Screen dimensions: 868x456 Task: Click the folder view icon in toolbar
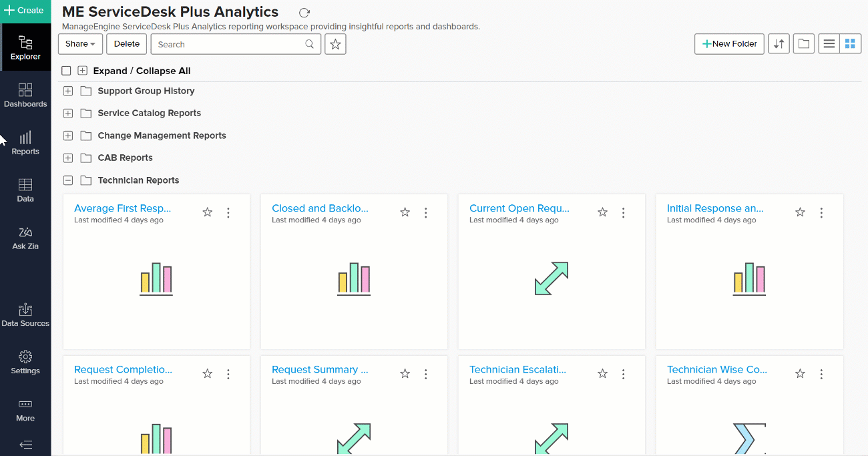click(803, 44)
